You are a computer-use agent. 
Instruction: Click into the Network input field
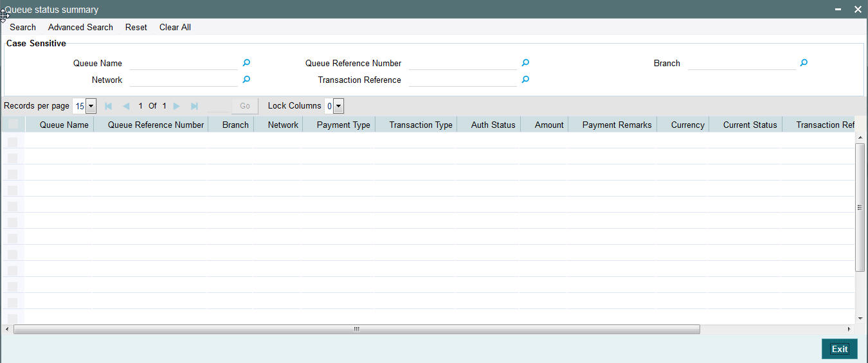[x=183, y=80]
